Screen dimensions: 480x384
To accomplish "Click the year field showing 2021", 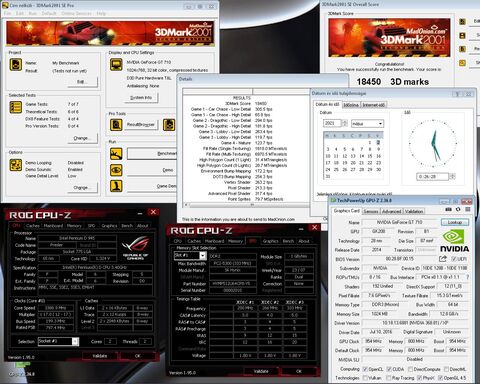I will click(x=332, y=123).
